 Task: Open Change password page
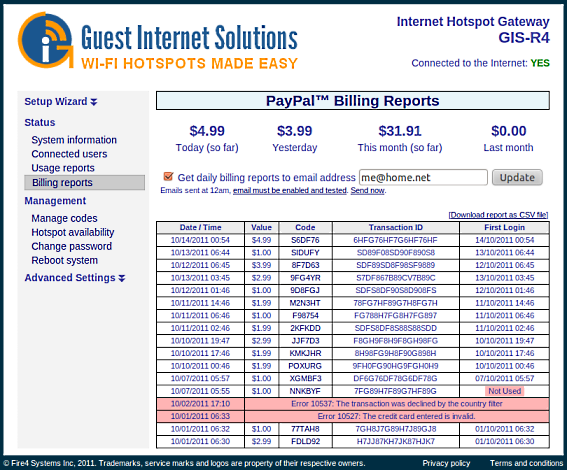[72, 247]
